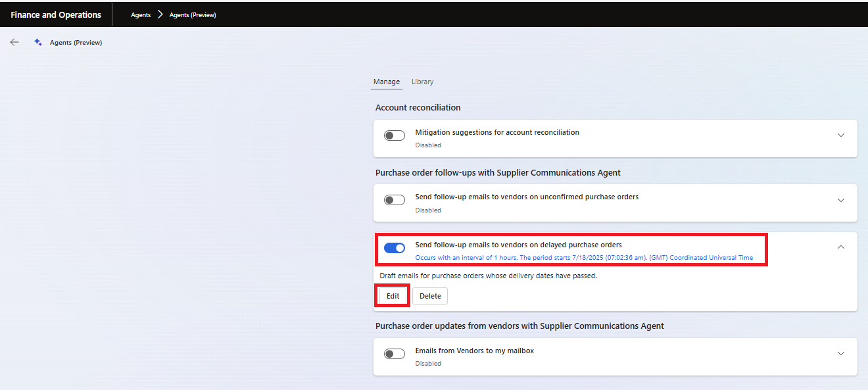This screenshot has width=868, height=390.
Task: Disable the delayed purchase orders toggle
Action: 395,248
